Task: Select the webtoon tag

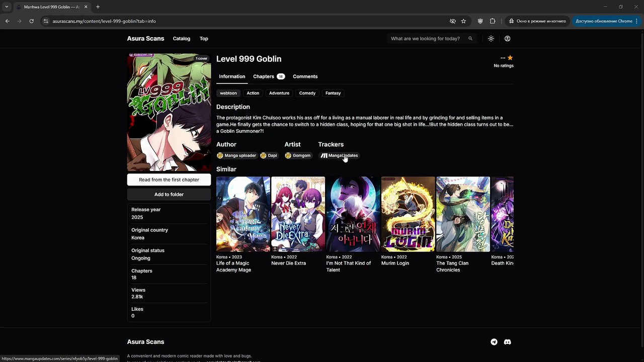Action: pyautogui.click(x=228, y=93)
